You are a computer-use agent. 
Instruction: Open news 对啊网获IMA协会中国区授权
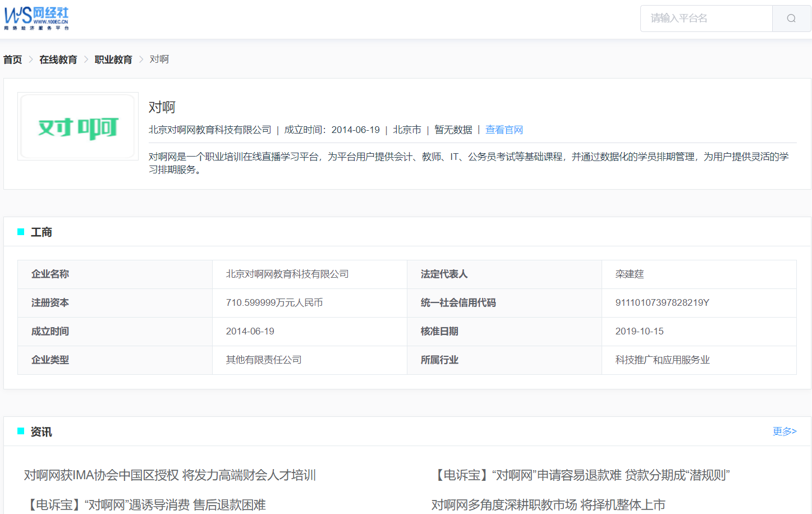pos(170,475)
